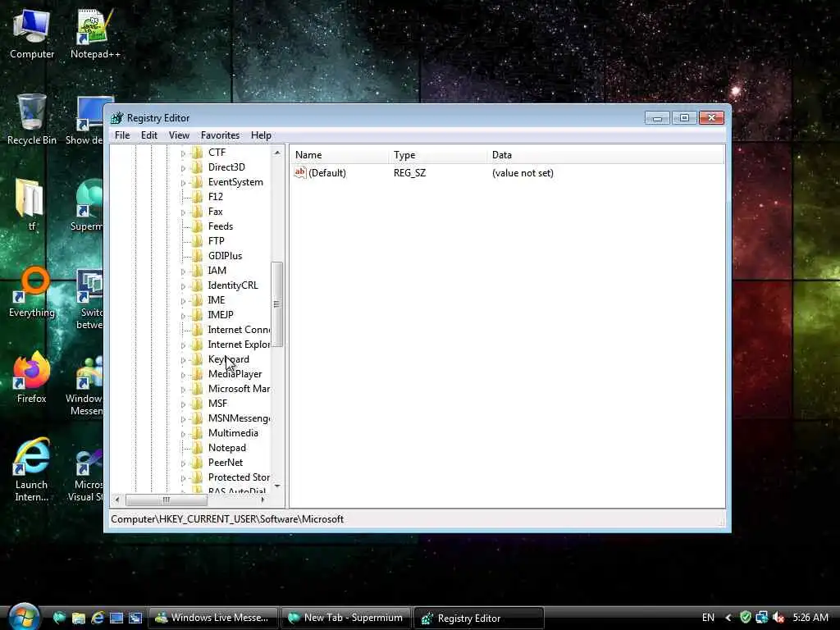Select the FTP registry key
The image size is (840, 630).
point(216,241)
